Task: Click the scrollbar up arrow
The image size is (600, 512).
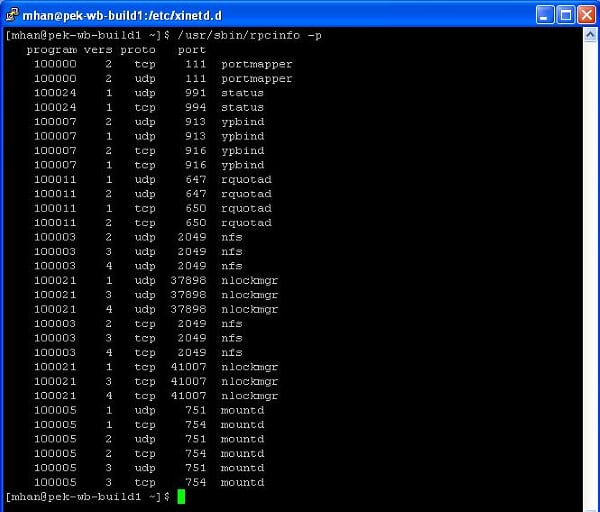Action: 590,35
